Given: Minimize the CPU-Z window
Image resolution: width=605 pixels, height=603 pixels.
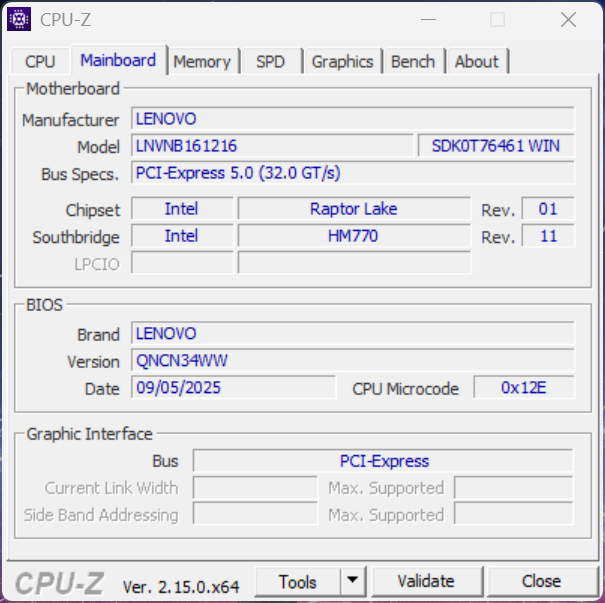Looking at the screenshot, I should point(428,19).
